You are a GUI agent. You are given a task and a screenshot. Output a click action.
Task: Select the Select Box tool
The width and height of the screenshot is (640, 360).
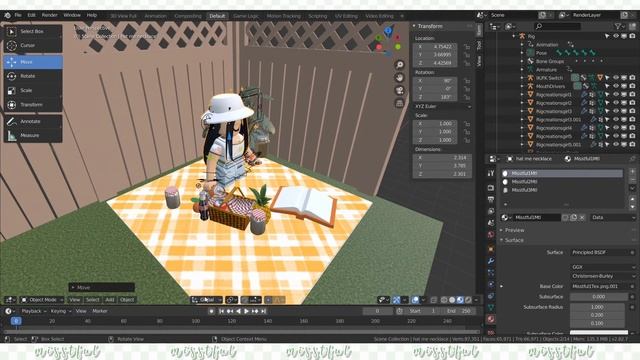pos(33,31)
